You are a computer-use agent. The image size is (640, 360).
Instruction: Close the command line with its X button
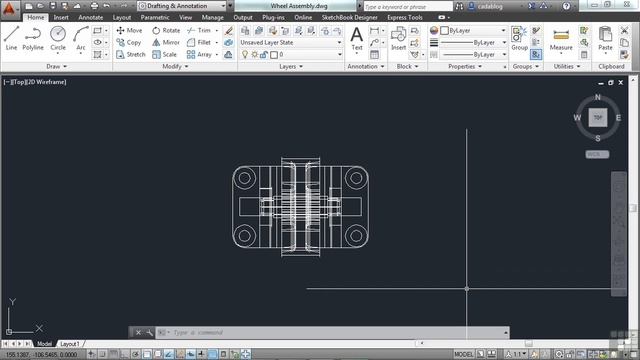point(138,333)
